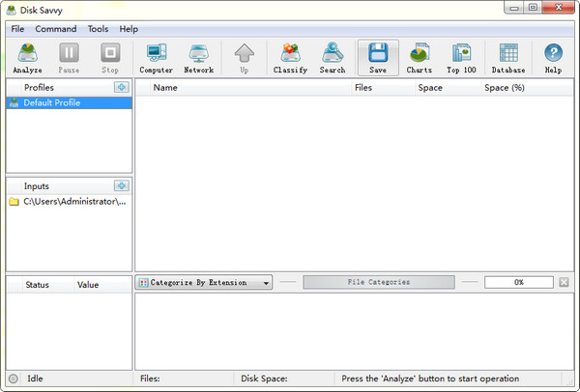580x392 pixels.
Task: Open the Computer disk browser
Action: pos(156,58)
